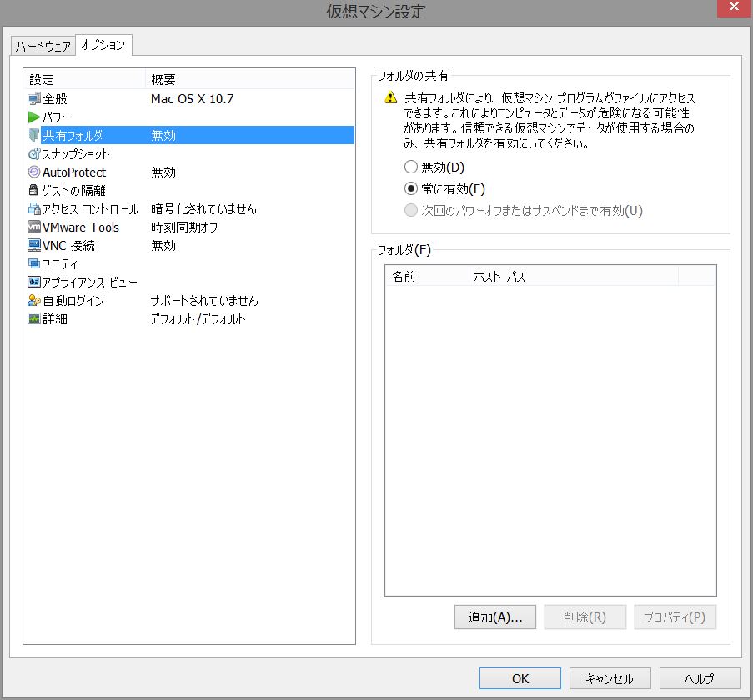This screenshot has height=700, width=753.
Task: Select the パワー settings row
Action: coord(189,117)
